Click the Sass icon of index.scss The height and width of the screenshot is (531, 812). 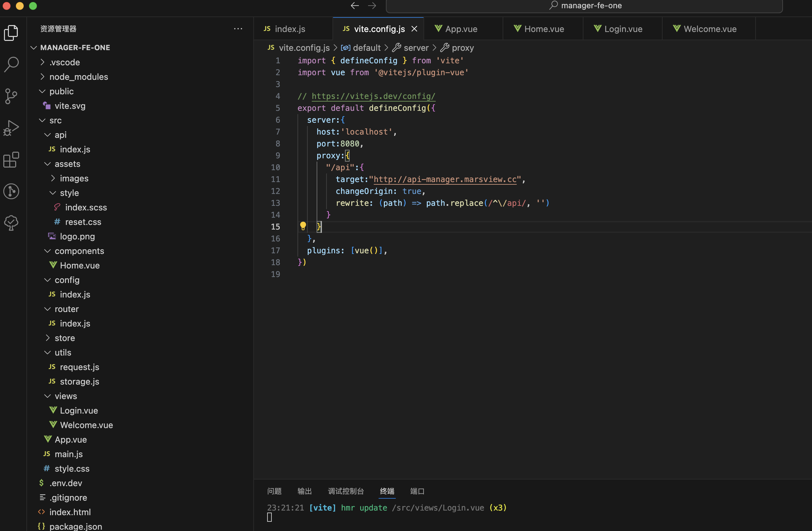(57, 207)
